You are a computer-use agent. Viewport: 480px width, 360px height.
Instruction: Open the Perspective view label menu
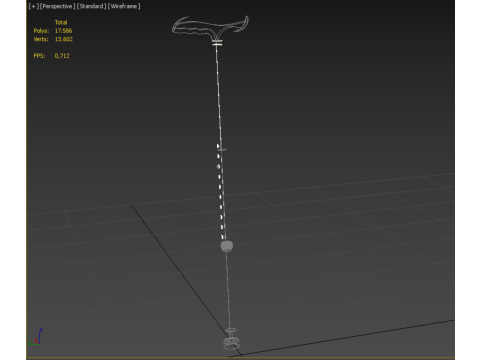(57, 6)
